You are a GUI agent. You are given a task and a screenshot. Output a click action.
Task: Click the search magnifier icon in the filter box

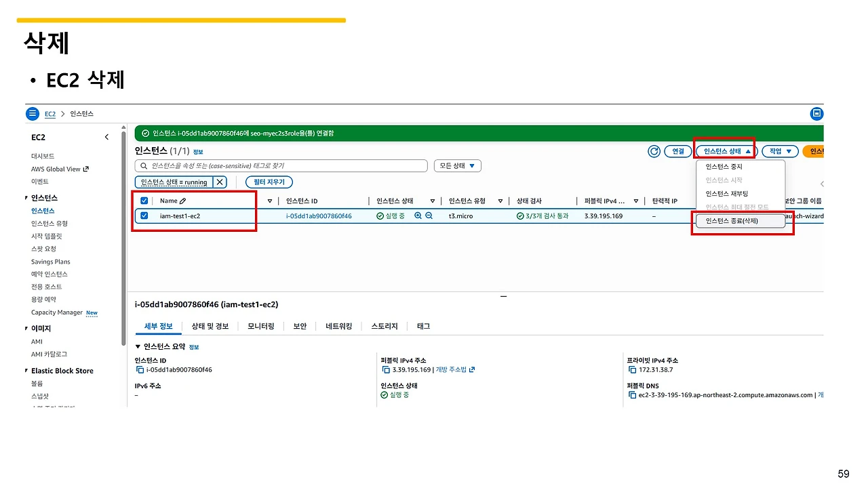(144, 165)
